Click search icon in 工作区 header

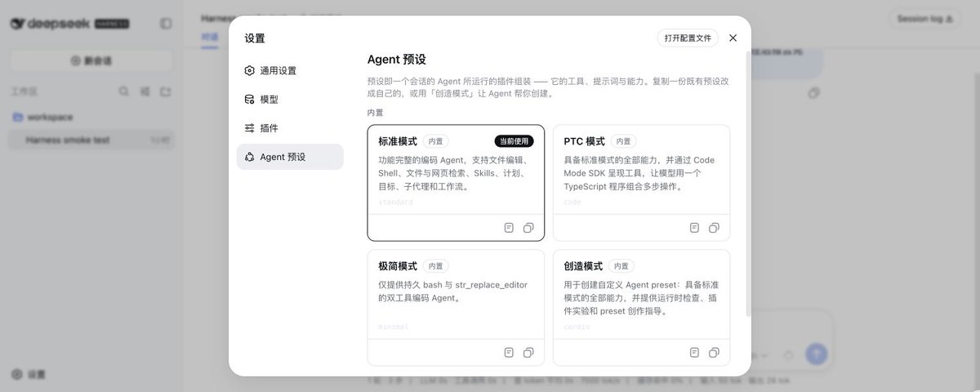(x=123, y=91)
